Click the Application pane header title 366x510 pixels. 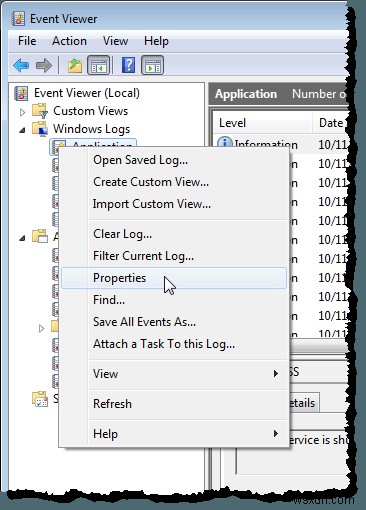[246, 94]
